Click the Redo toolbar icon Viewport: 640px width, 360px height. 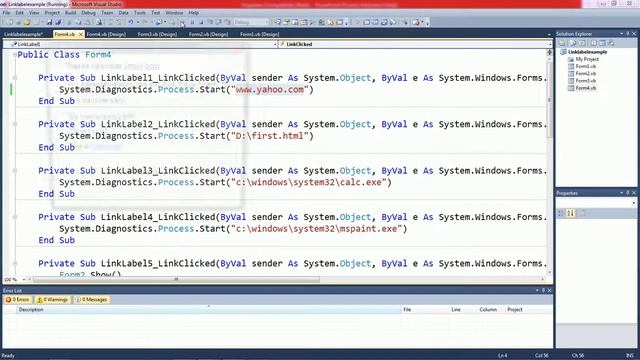(x=144, y=22)
